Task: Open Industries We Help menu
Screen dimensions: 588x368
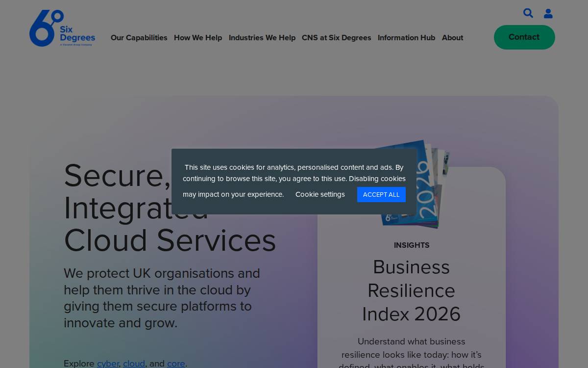Action: (262, 38)
